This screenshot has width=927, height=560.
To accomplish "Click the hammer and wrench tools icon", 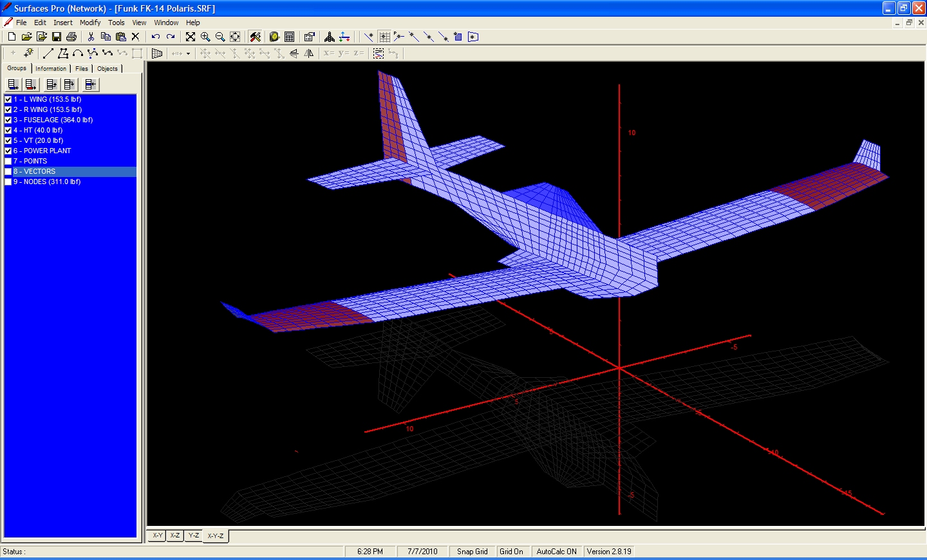I will [256, 37].
